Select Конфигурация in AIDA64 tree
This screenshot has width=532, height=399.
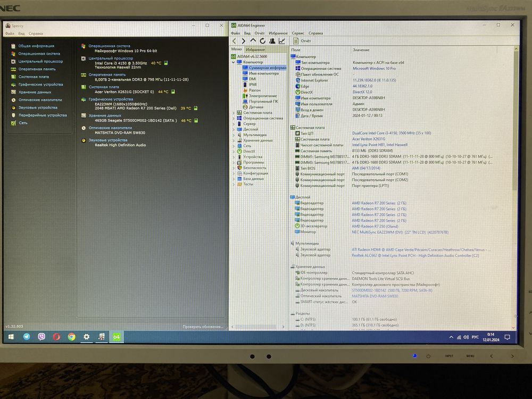point(252,173)
